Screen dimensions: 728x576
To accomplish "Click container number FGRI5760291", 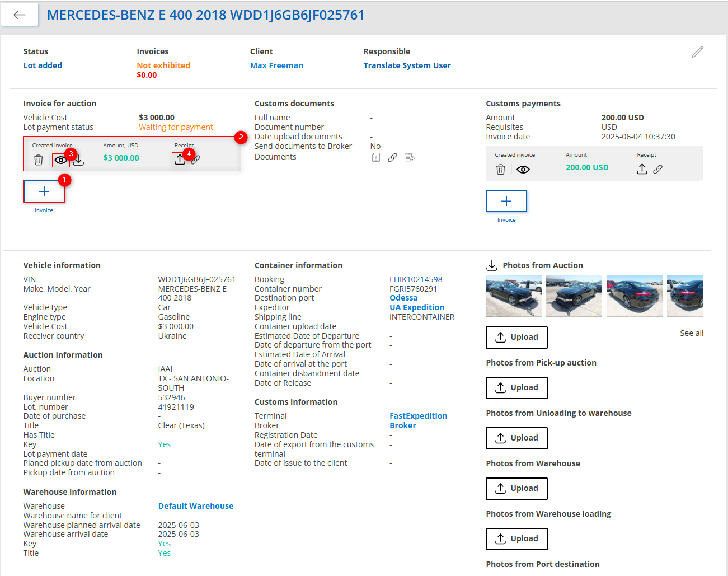I will point(414,289).
